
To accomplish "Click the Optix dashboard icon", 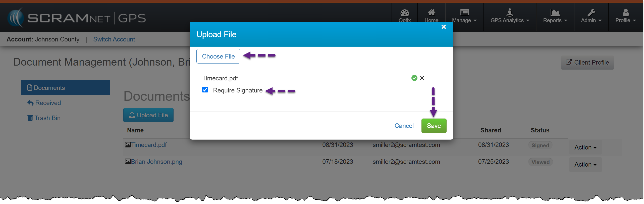I will (x=404, y=13).
